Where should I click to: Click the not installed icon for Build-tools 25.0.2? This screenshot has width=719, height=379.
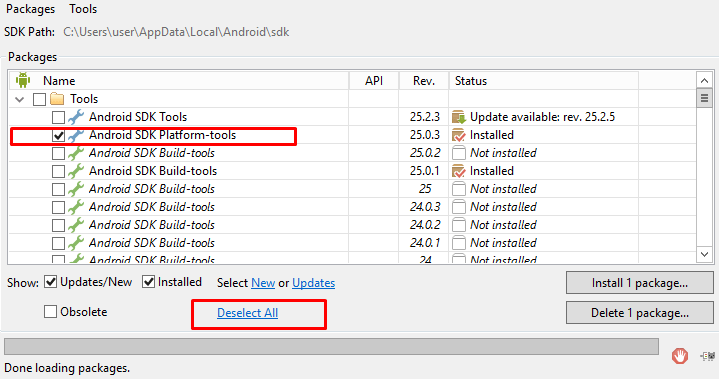click(459, 153)
